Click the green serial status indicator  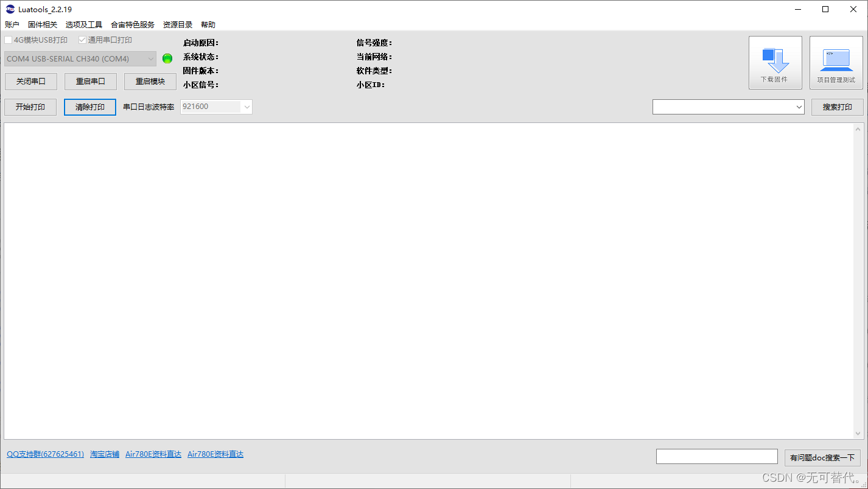coord(167,58)
